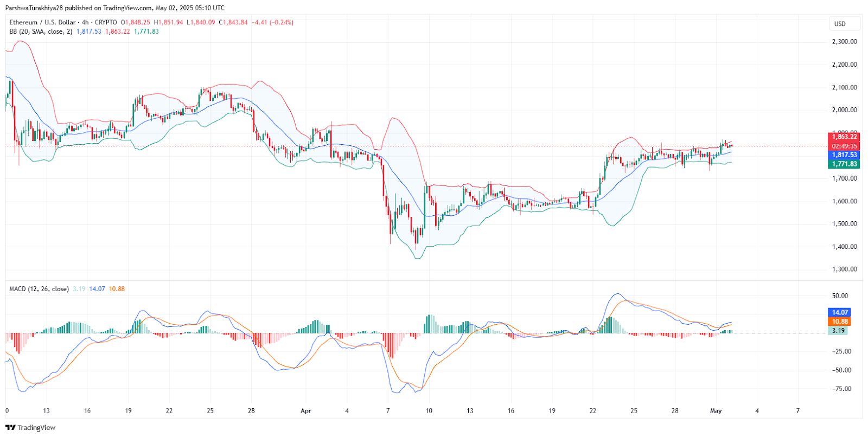868x437 pixels.
Task: Click the Ethereum / U.S. Dollar symbol title
Action: click(42, 23)
